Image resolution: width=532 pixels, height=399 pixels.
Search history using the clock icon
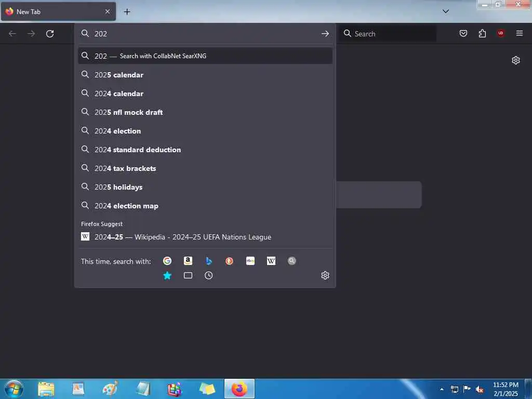[x=209, y=275]
